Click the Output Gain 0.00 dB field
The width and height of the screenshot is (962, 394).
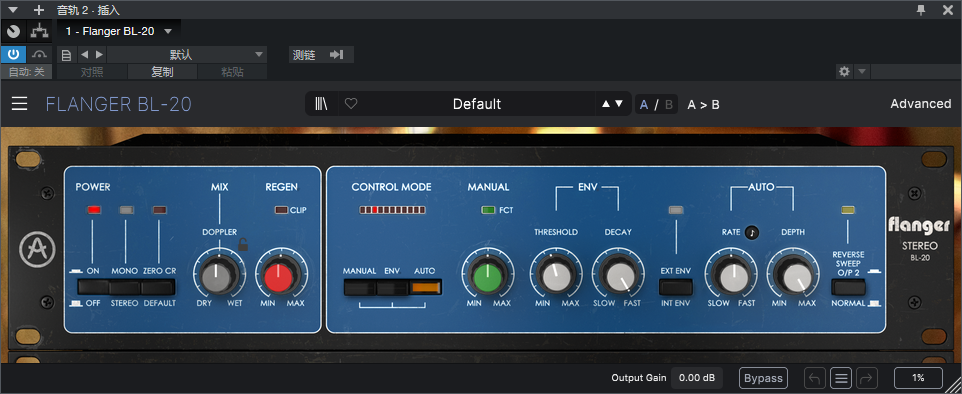pyautogui.click(x=697, y=378)
